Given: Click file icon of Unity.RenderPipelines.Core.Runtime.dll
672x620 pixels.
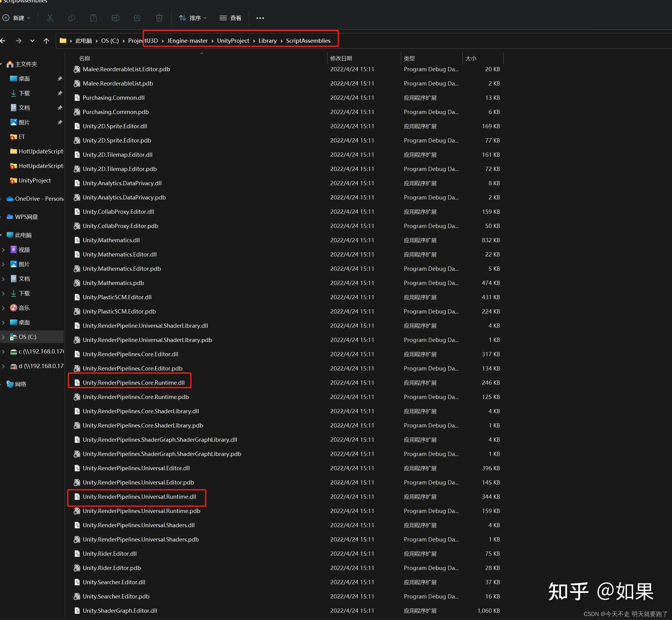Looking at the screenshot, I should coord(77,383).
